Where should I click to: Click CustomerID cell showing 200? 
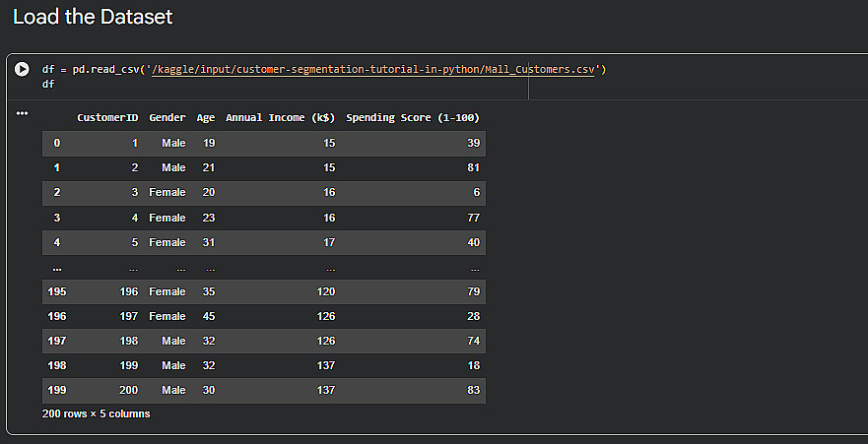point(128,390)
